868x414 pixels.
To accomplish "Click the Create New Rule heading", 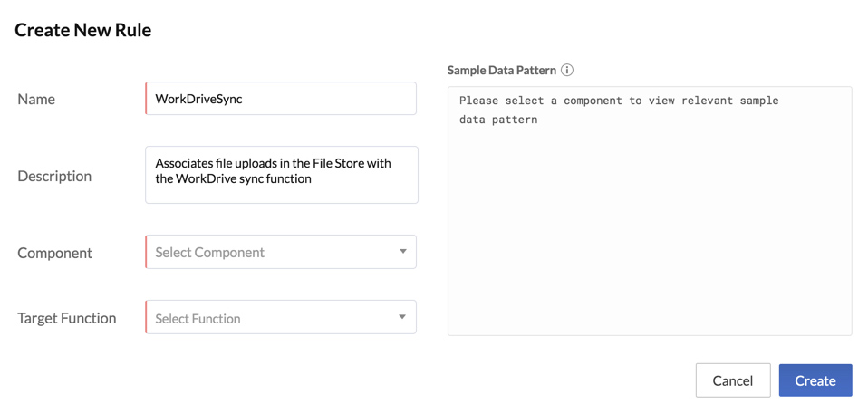I will tap(82, 30).
